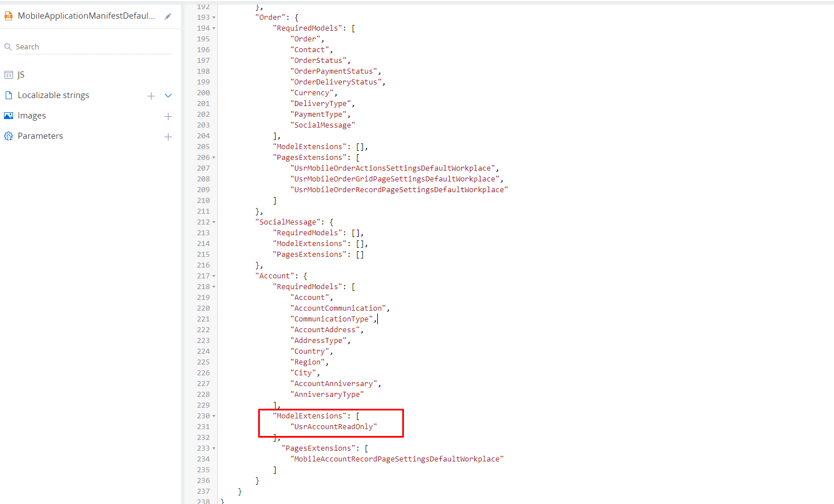The image size is (834, 504).
Task: Click "AddressType" on line 223
Action: click(x=319, y=341)
